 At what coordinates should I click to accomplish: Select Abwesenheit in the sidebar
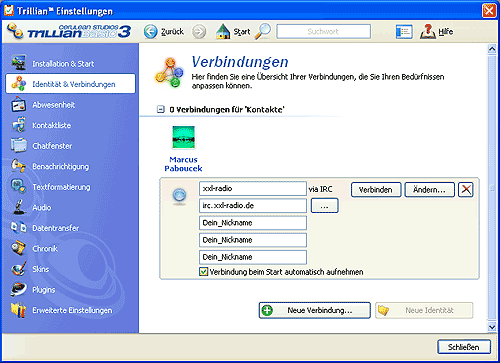pyautogui.click(x=53, y=105)
